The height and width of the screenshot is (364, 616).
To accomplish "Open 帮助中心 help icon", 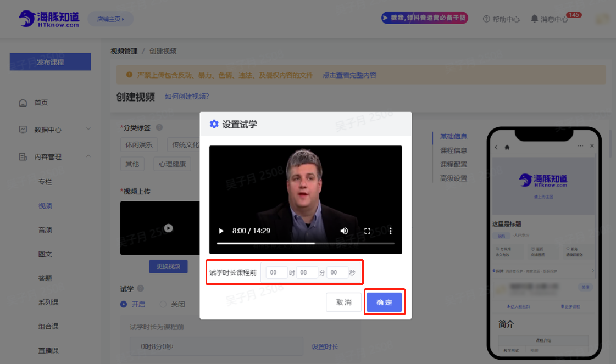I will [486, 19].
